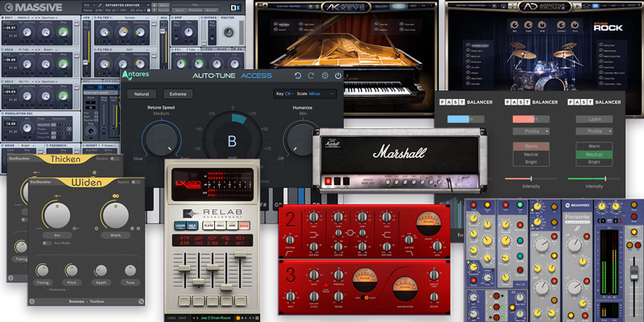Click the arrow icon above Widen's Mix knob
Screen dimensions: 644x322
(57, 196)
